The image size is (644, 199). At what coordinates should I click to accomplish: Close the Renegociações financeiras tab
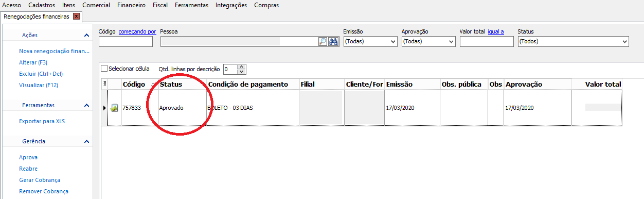(76, 16)
